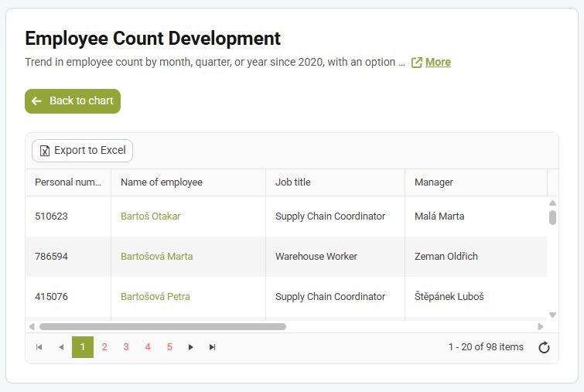
Task: Go to the next page arrow
Action: click(191, 347)
